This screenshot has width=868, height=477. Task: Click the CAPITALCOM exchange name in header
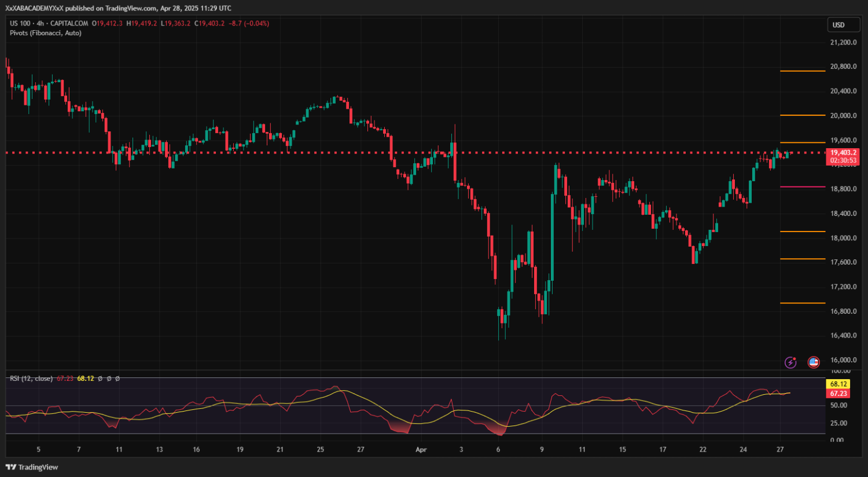click(69, 24)
